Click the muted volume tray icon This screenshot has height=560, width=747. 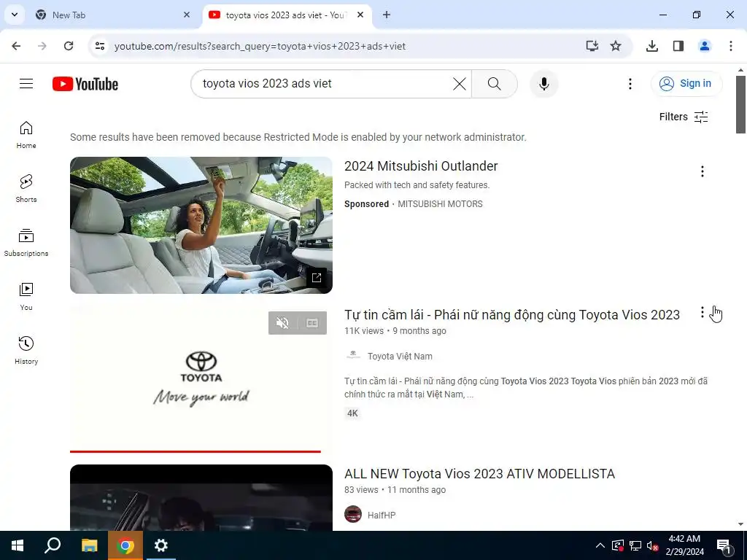(x=652, y=545)
